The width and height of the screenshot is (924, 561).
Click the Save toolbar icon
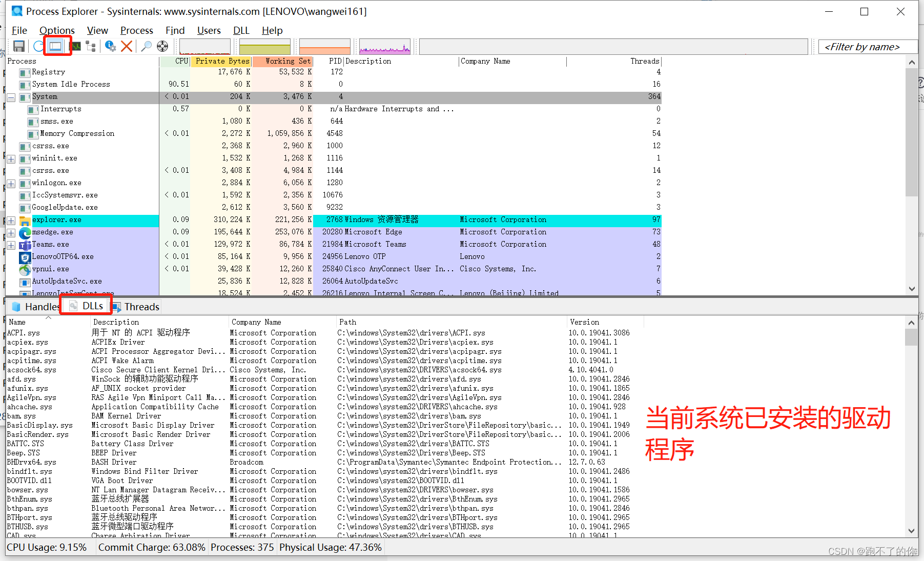[x=19, y=46]
